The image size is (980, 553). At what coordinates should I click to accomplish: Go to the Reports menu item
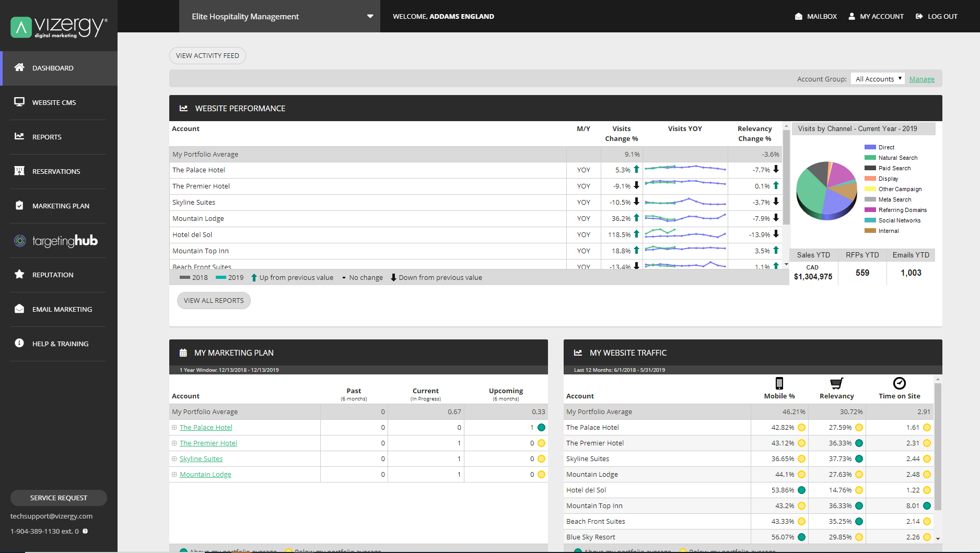point(59,137)
